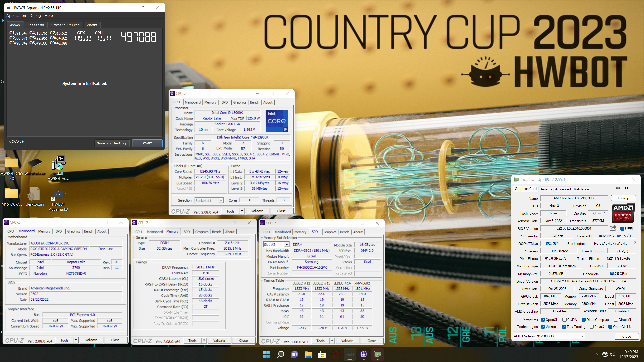Toggle the DirectCompute checkbox

[584, 320]
